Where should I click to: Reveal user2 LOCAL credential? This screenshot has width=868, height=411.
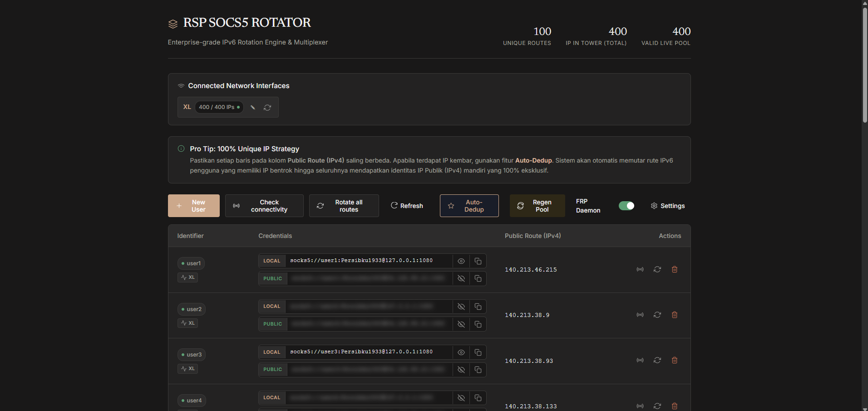[461, 307]
